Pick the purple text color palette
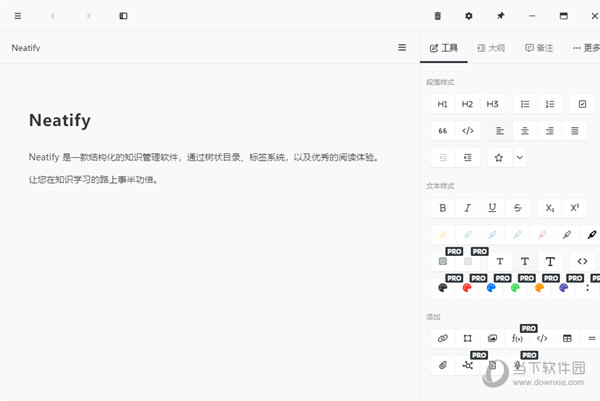The height and width of the screenshot is (401, 600). click(564, 288)
